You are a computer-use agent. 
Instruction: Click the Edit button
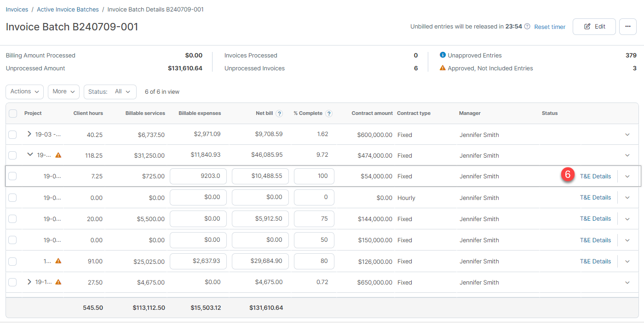(594, 27)
